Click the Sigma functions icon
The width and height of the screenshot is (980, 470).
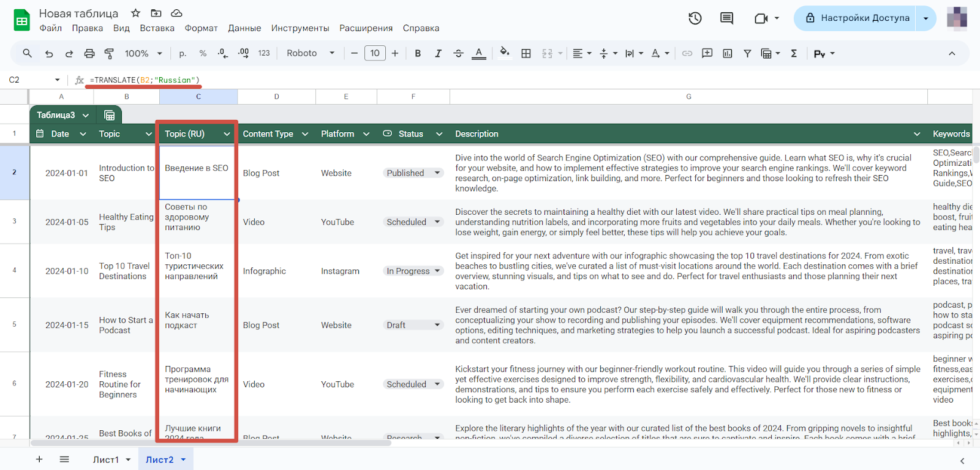click(794, 53)
